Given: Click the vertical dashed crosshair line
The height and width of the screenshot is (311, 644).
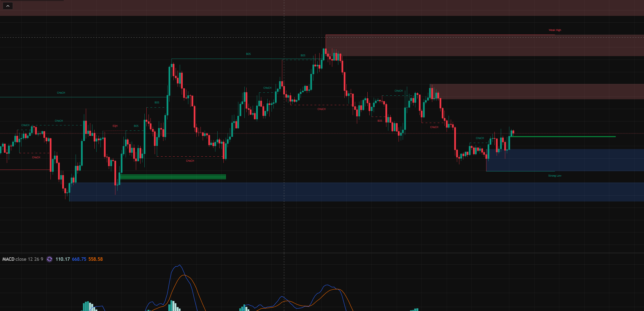Looking at the screenshot, I should pos(284,225).
